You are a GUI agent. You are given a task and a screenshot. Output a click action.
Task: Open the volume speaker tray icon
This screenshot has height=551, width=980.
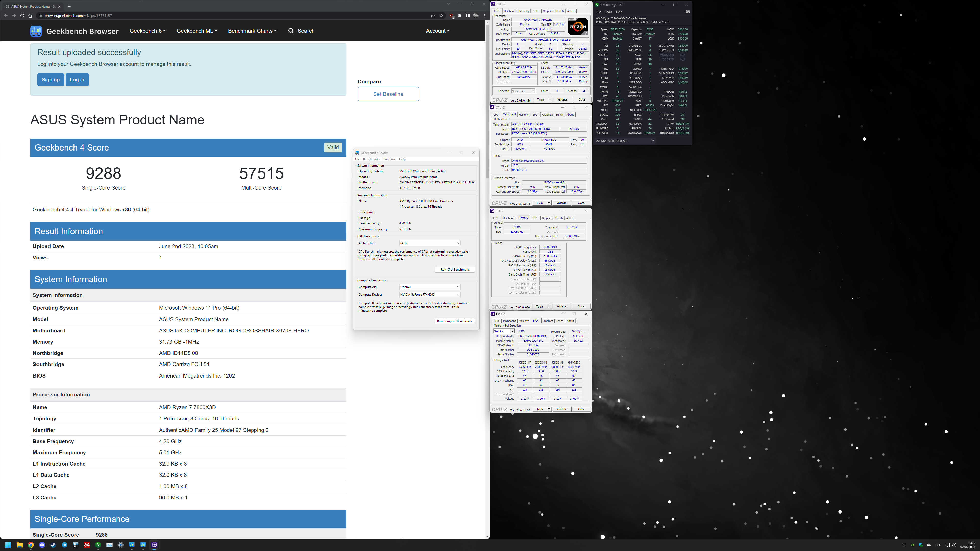pos(954,545)
